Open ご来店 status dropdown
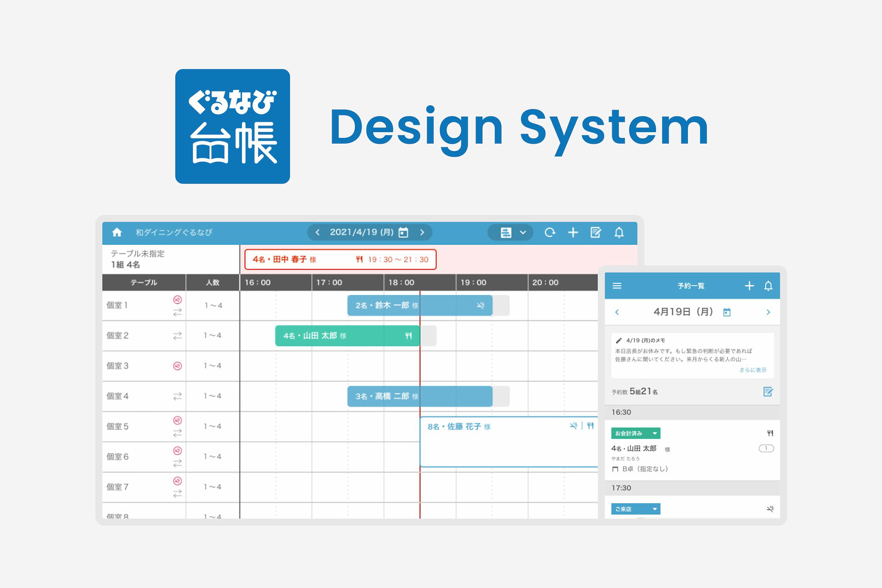The height and width of the screenshot is (588, 882). (636, 509)
